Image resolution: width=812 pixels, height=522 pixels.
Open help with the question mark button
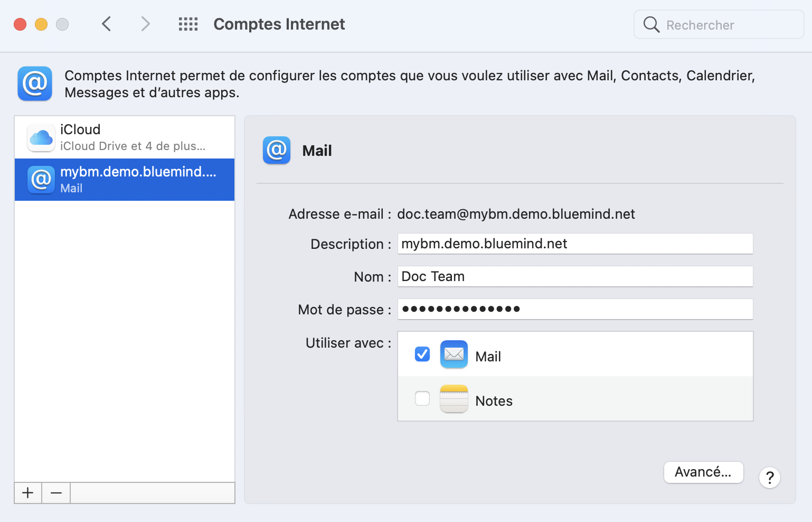769,478
